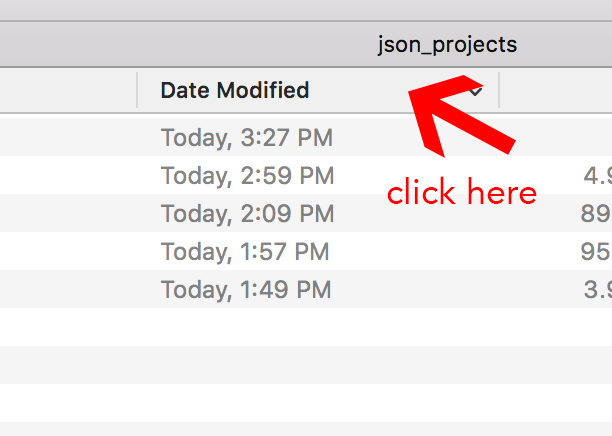Select the file modified Today, 2:09 PM
The width and height of the screenshot is (612, 436).
click(x=306, y=213)
